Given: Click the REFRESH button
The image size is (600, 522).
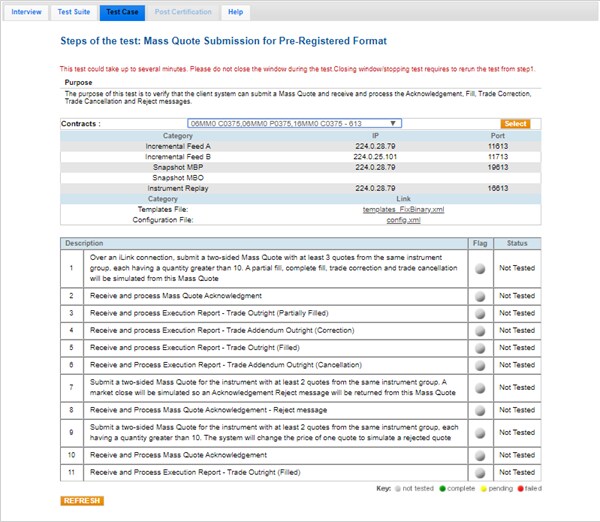Looking at the screenshot, I should (x=82, y=500).
